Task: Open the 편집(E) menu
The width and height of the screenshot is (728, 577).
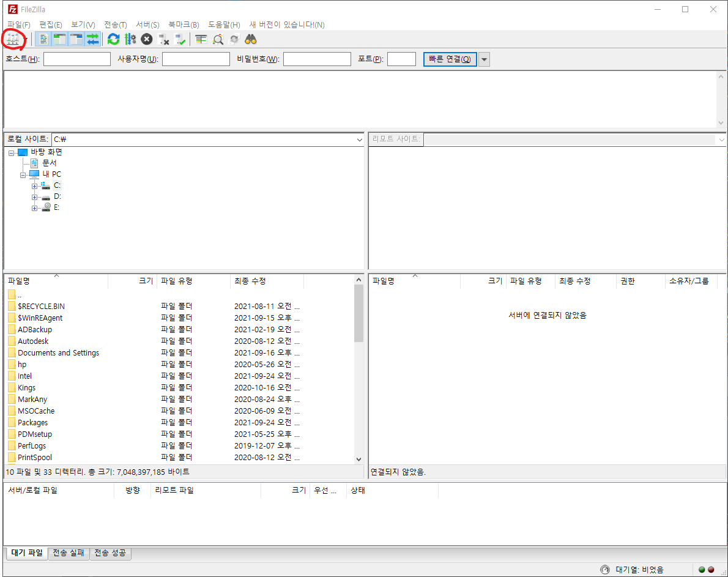Action: coord(51,24)
